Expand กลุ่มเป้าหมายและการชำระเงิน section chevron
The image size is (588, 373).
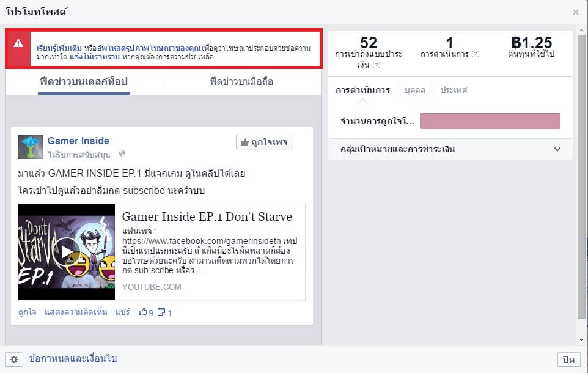[557, 149]
